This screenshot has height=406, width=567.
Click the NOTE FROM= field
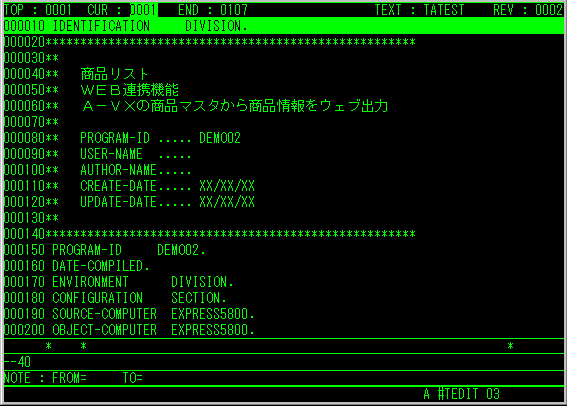coord(69,378)
